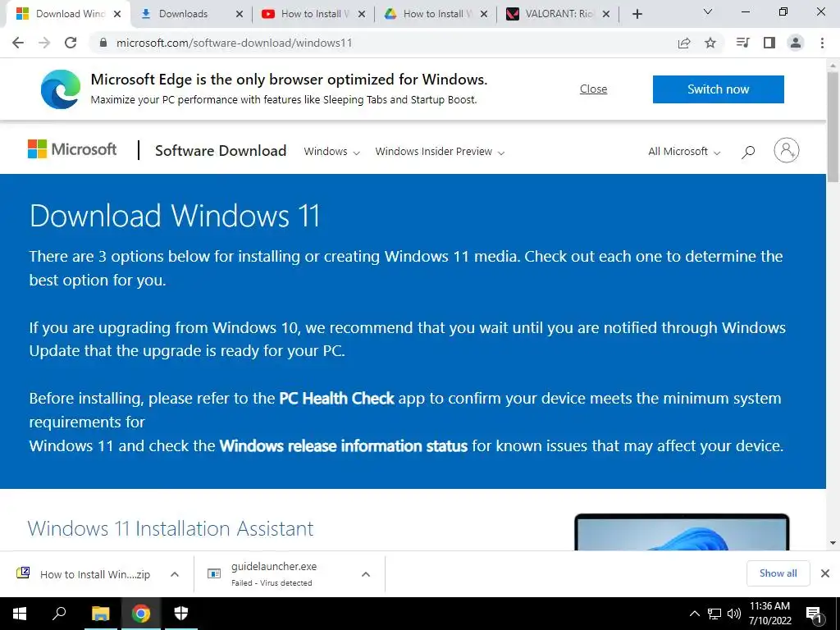840x630 pixels.
Task: Click the Download Windows 11 heading
Action: 175,216
